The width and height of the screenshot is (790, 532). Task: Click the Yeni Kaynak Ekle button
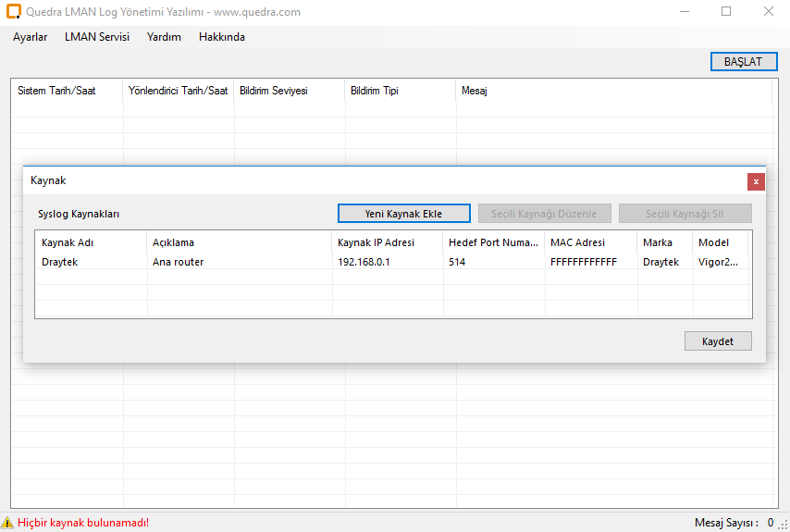(403, 214)
